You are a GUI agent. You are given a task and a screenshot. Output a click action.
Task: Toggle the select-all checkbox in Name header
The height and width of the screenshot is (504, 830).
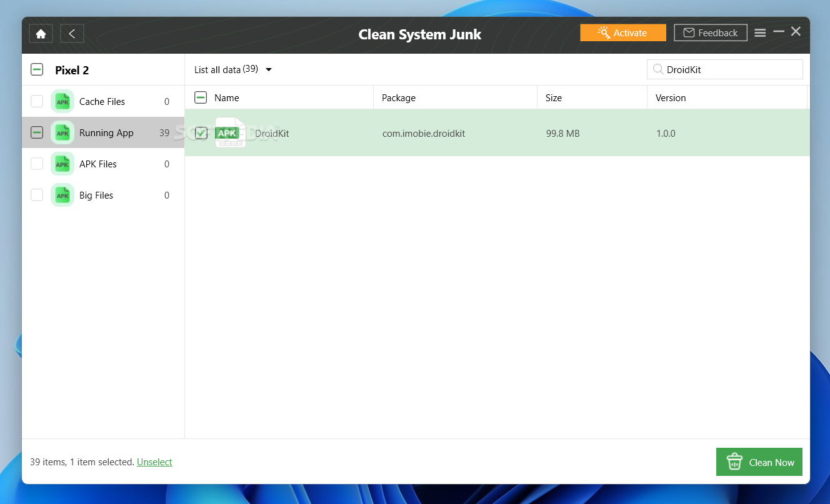pos(201,97)
